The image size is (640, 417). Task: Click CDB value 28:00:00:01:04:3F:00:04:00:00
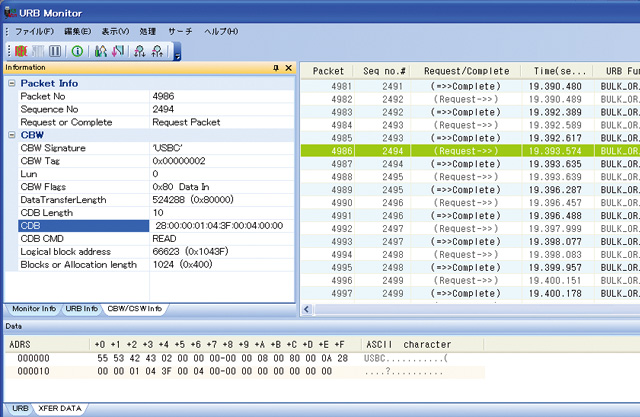(x=219, y=226)
